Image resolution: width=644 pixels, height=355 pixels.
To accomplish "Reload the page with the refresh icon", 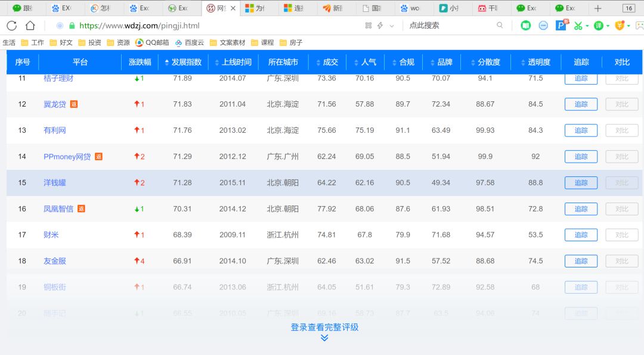I will click(11, 26).
